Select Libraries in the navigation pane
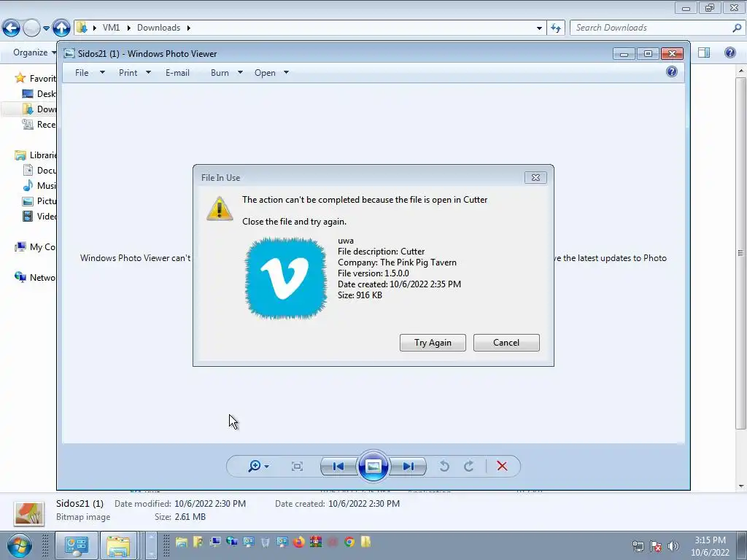 pyautogui.click(x=36, y=155)
